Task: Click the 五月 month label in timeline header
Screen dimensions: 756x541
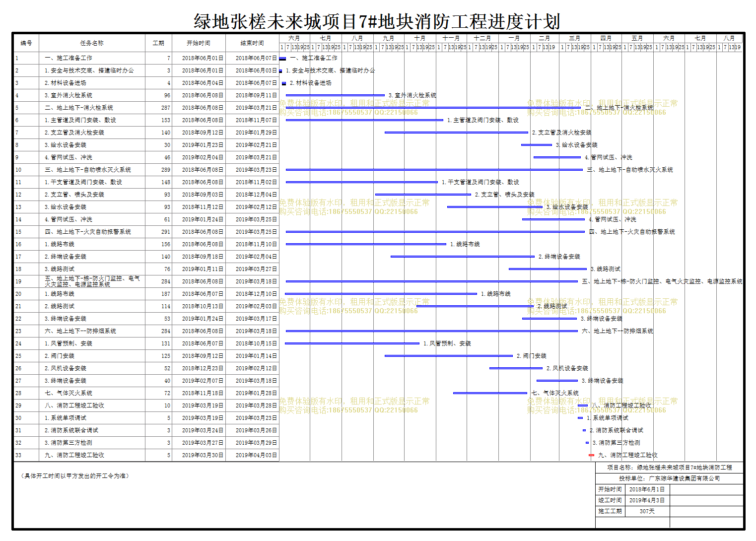Action: point(637,38)
